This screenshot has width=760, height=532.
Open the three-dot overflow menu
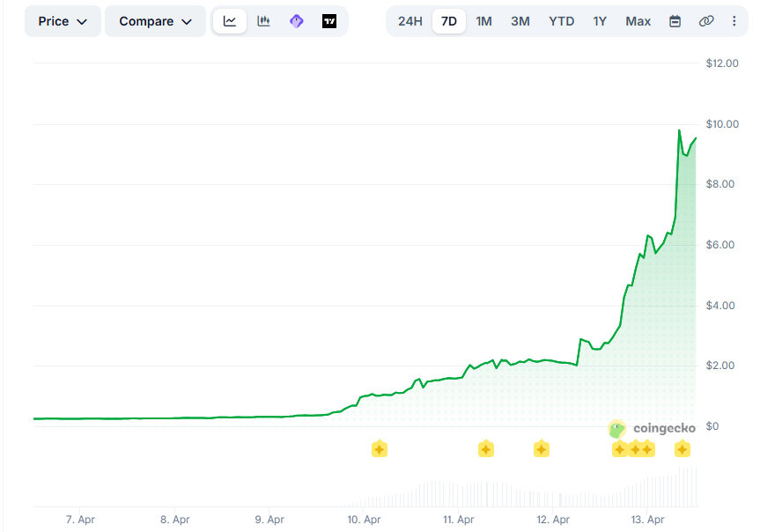coord(735,20)
